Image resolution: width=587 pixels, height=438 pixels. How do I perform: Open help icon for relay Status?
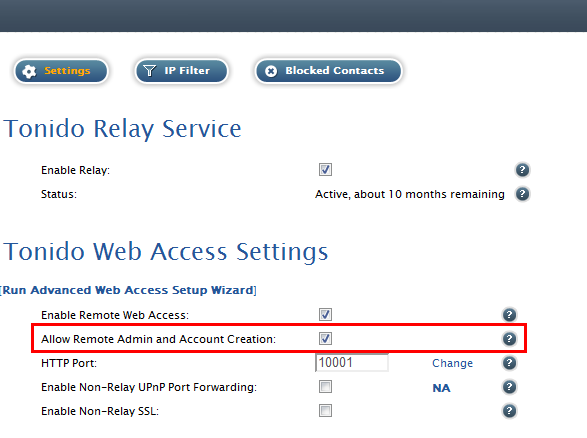click(x=522, y=194)
